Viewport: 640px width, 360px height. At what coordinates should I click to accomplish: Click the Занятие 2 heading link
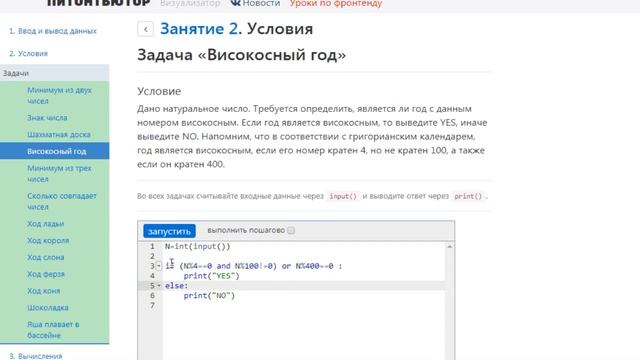pos(199,29)
